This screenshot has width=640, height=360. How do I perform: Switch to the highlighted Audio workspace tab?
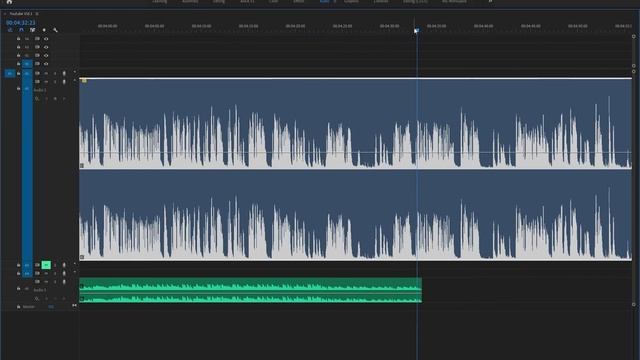[324, 2]
